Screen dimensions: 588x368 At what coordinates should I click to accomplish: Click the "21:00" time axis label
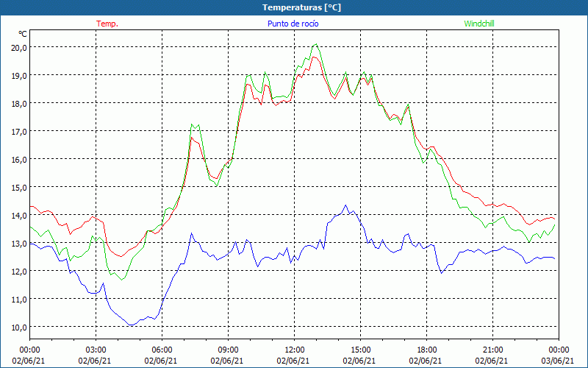tap(492, 350)
